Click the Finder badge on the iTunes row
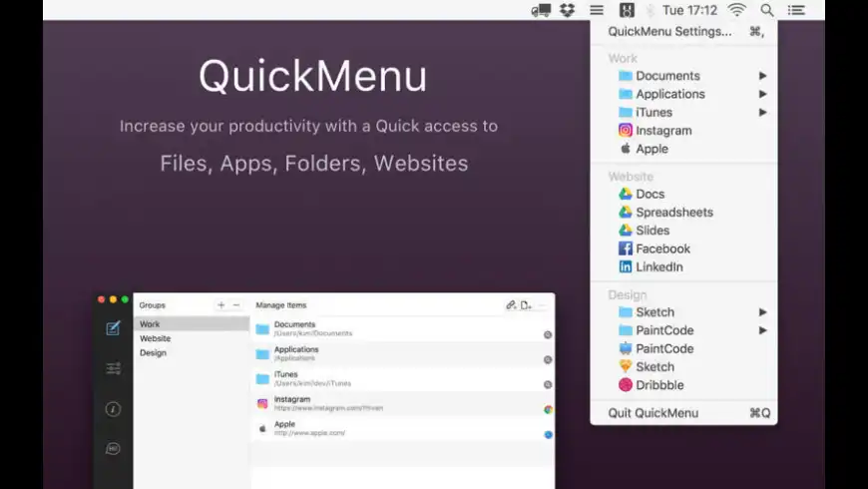 point(548,385)
